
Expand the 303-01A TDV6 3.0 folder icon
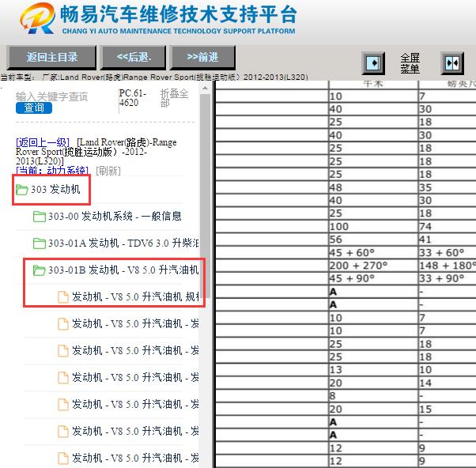pyautogui.click(x=40, y=243)
